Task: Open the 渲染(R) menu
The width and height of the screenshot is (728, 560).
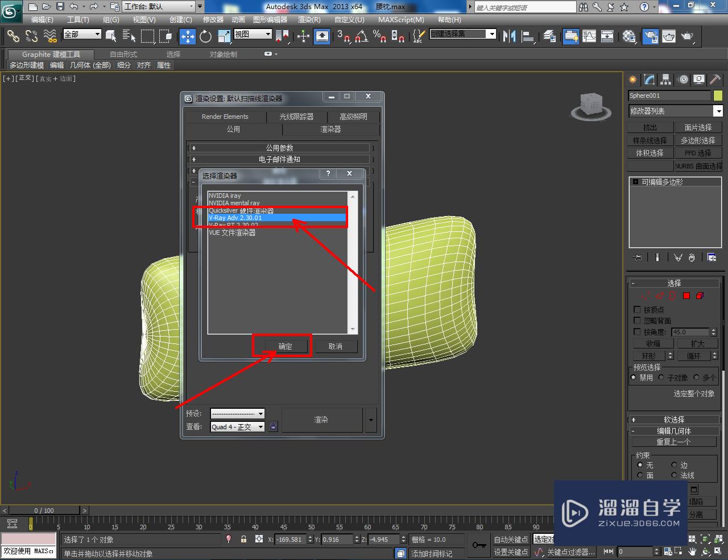Action: tap(309, 19)
